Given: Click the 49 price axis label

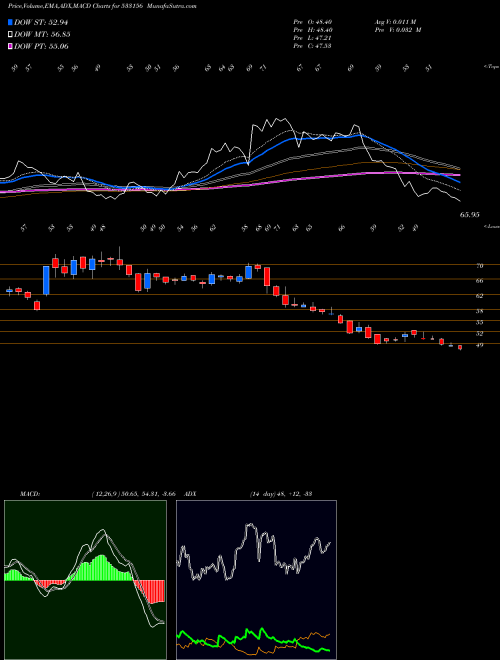Looking at the screenshot, I should (x=480, y=345).
